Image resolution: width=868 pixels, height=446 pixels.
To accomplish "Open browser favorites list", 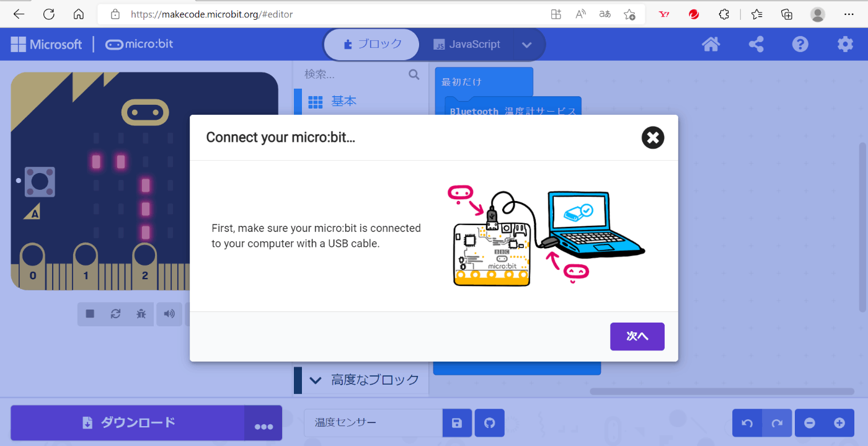I will [757, 14].
